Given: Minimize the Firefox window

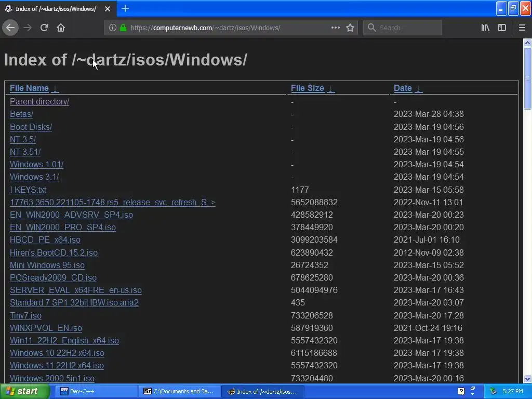Looking at the screenshot, I should [501, 8].
